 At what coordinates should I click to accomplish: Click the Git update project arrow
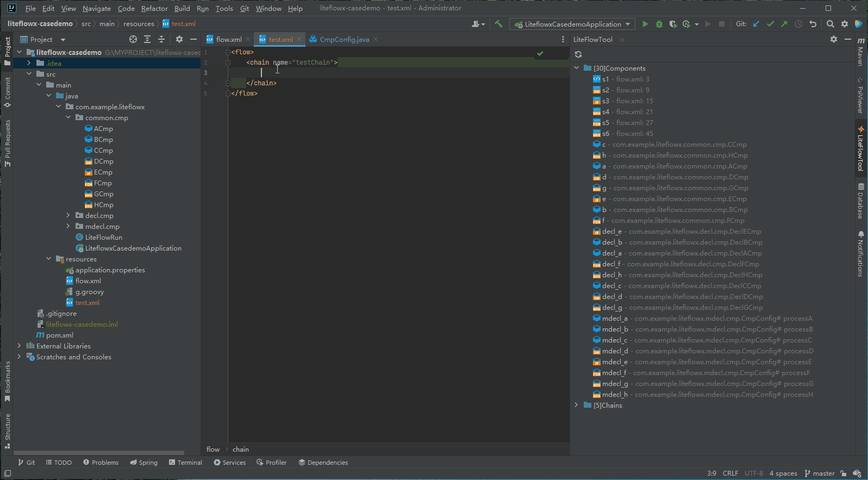coord(756,24)
